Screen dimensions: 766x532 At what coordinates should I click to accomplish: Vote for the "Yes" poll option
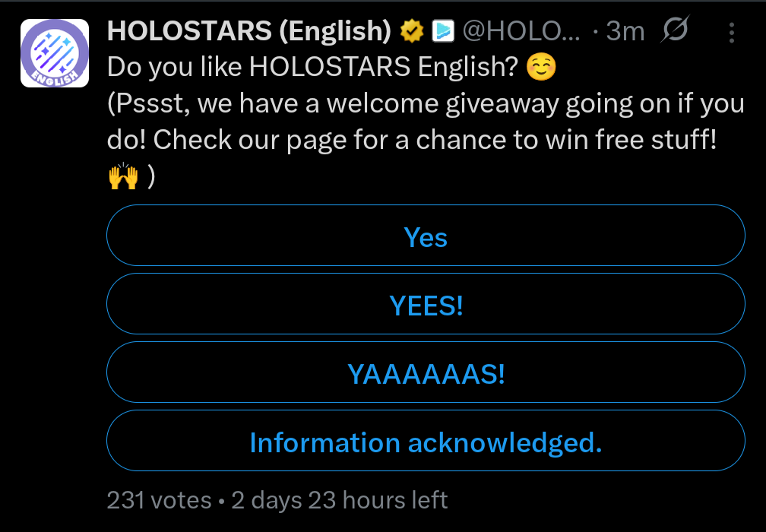tap(426, 238)
